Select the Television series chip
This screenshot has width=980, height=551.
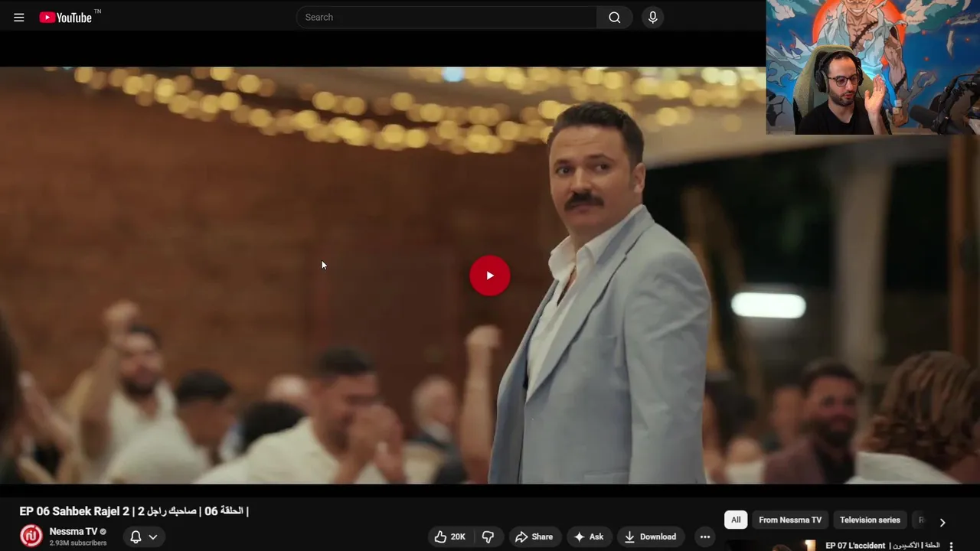pos(870,520)
